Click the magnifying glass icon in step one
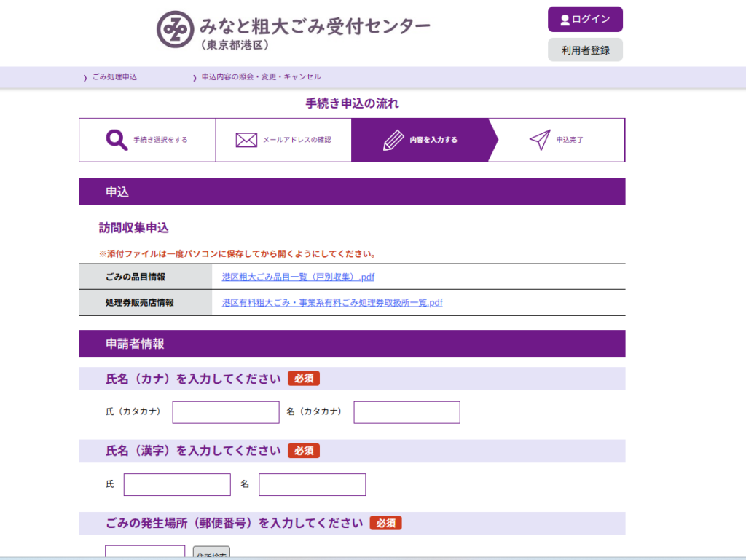 117,140
